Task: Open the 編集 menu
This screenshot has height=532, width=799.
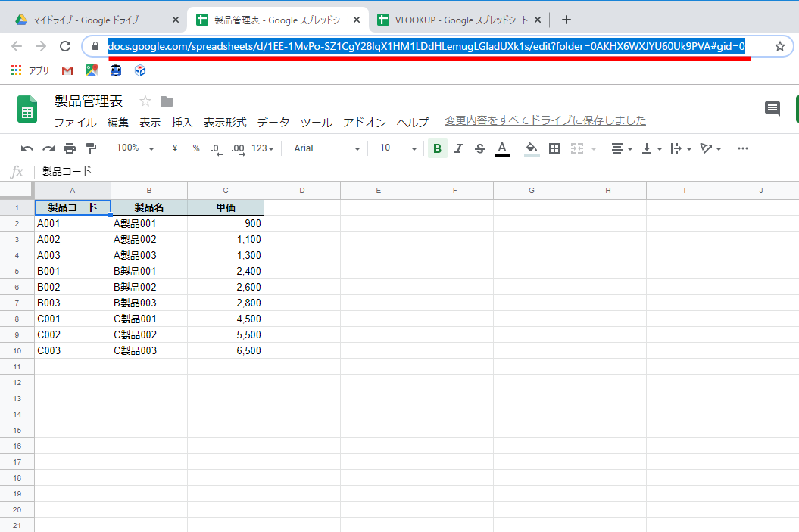Action: click(x=118, y=122)
